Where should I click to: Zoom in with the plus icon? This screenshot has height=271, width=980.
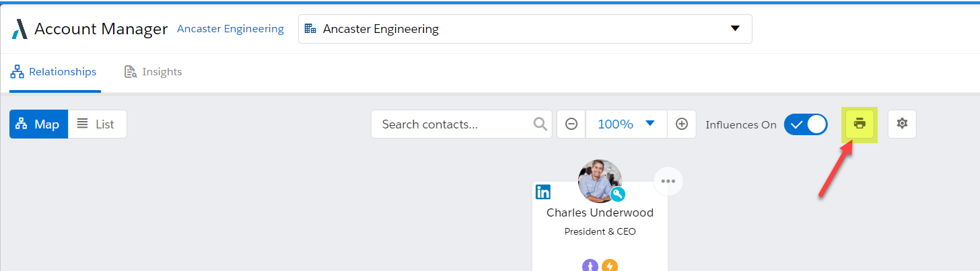pos(681,124)
